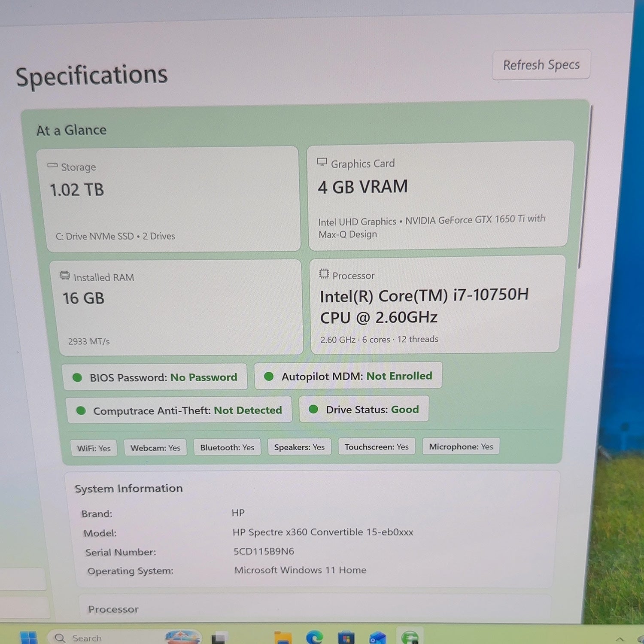Select the Computrace Anti-Theft status badge
644x644 pixels.
tap(179, 410)
